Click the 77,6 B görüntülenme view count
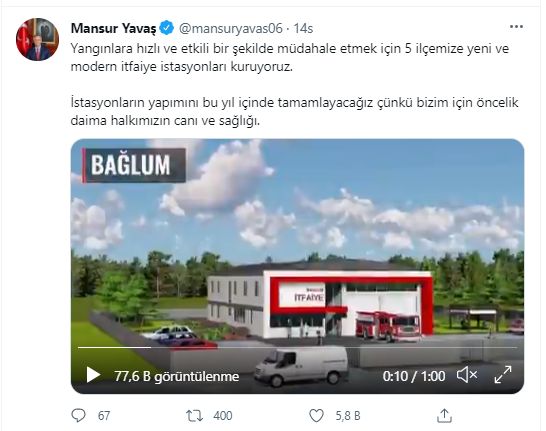Screen dimensions: 546x431 click(177, 376)
